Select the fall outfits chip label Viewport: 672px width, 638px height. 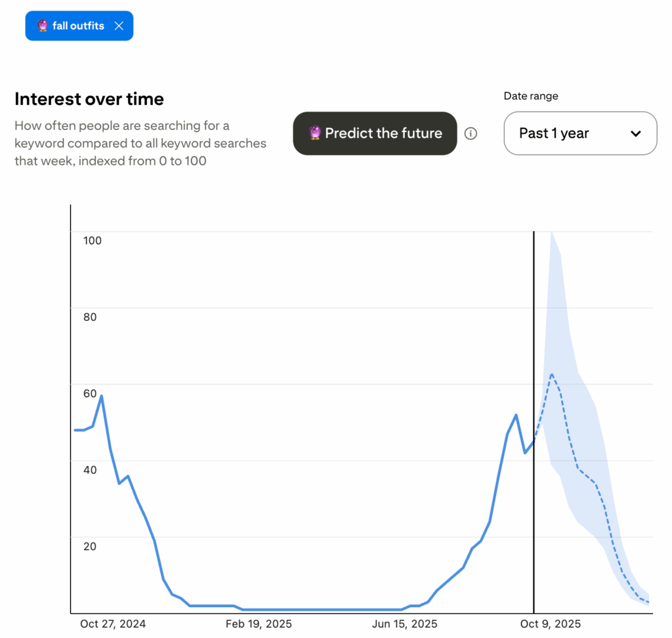[x=78, y=26]
